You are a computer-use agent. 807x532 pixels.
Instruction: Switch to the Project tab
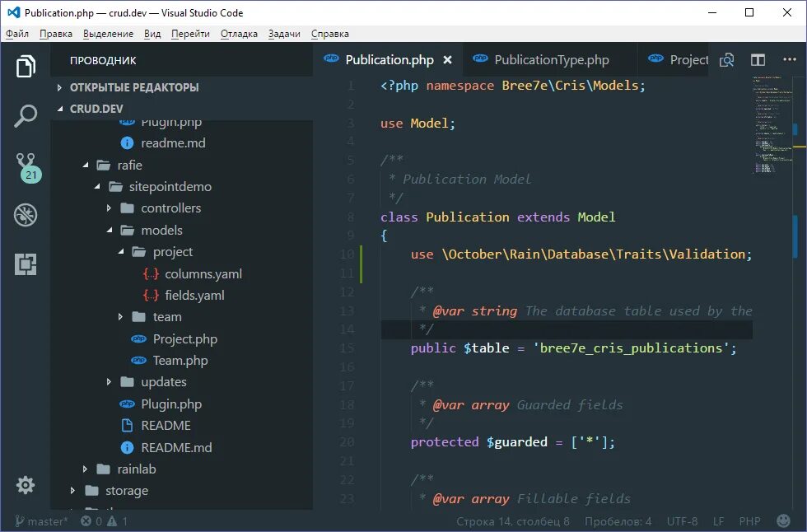pos(674,59)
